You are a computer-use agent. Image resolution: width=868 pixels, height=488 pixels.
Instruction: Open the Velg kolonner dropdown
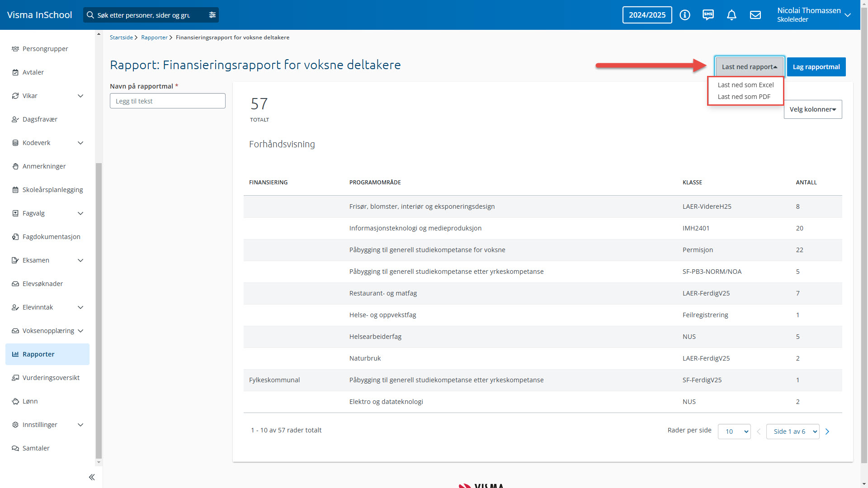point(813,109)
